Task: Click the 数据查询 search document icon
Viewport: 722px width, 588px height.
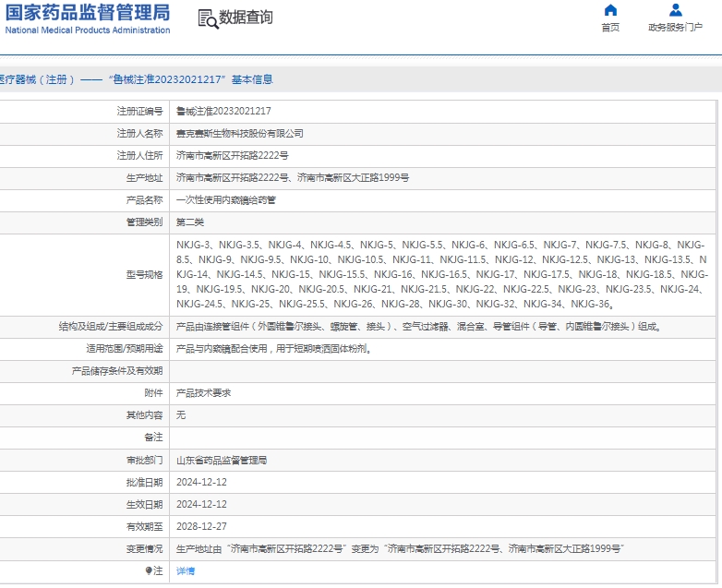Action: (208, 18)
